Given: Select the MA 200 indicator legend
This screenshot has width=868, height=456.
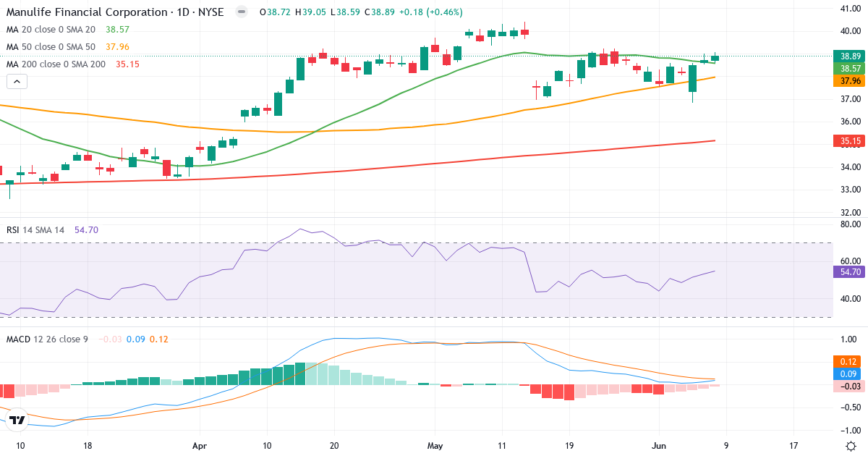Looking at the screenshot, I should (56, 64).
